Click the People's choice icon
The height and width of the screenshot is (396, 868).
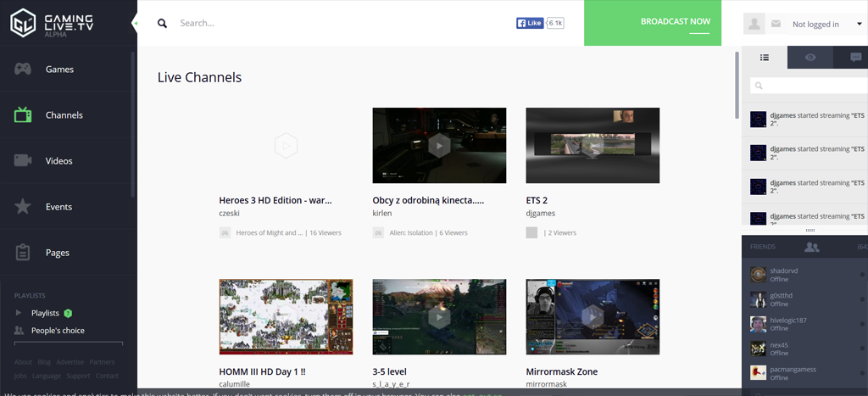tap(19, 331)
